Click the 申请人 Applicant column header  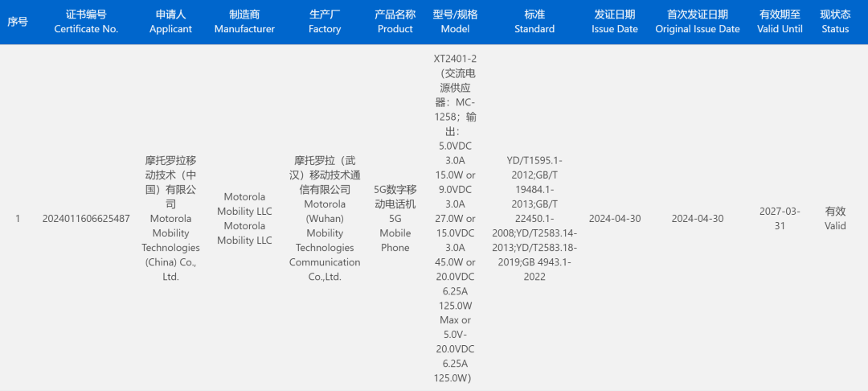pyautogui.click(x=170, y=23)
